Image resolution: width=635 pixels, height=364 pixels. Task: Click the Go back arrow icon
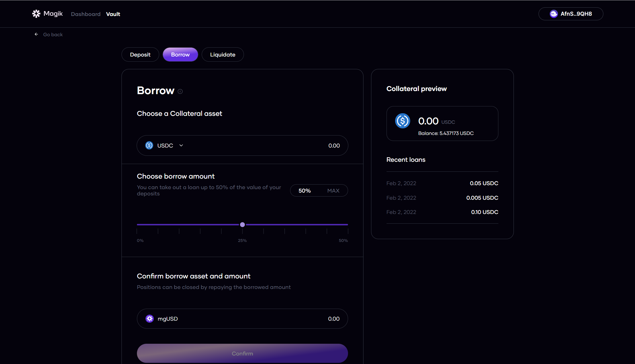tap(36, 34)
